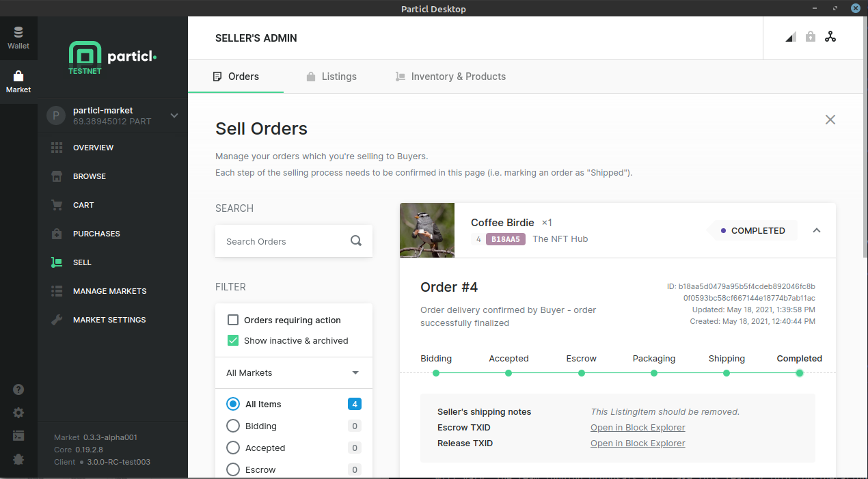Click the search magnifier icon in Search Orders
868x479 pixels.
(356, 241)
